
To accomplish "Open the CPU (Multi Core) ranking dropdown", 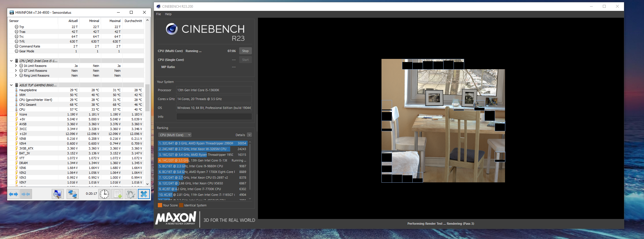I will [x=175, y=135].
